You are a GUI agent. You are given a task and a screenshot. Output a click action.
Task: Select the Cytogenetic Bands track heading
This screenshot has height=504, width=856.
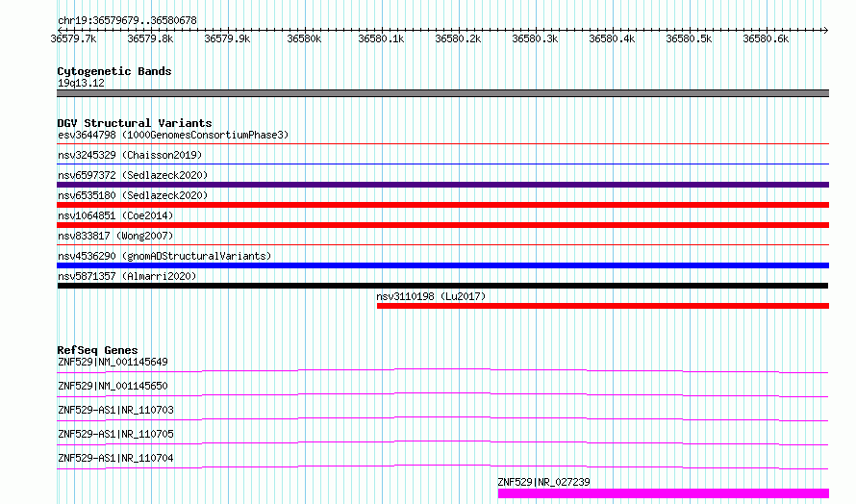(114, 71)
